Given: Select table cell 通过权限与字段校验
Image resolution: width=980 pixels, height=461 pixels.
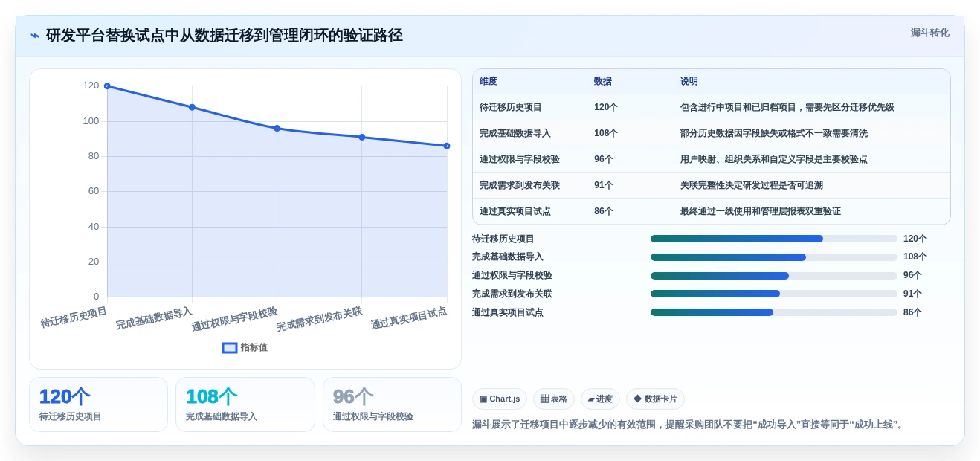Looking at the screenshot, I should point(520,159).
